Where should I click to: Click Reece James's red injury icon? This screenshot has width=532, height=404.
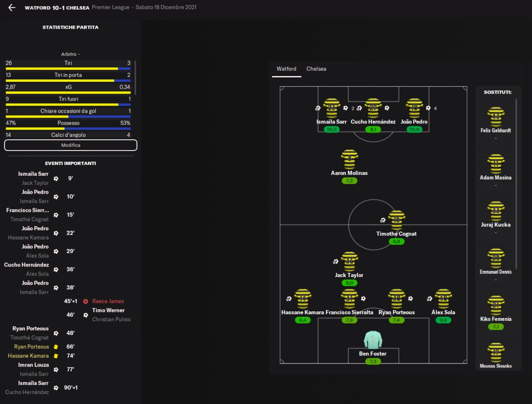pos(86,301)
